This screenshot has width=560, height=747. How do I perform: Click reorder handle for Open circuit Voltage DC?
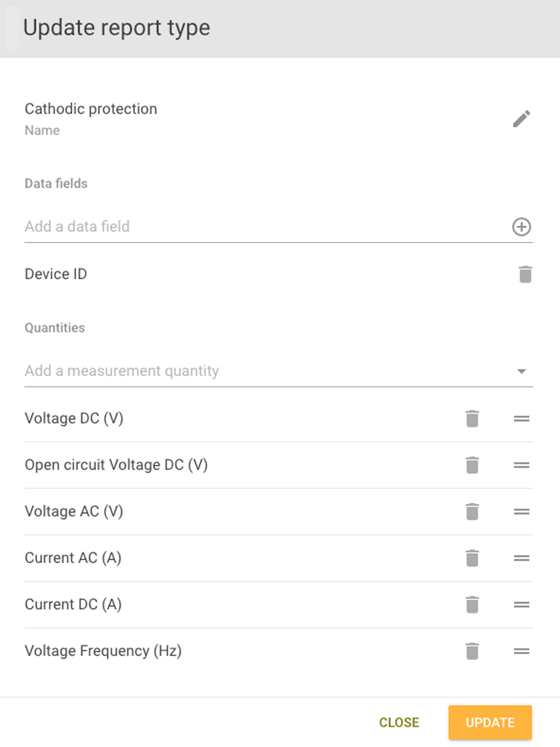(x=521, y=465)
